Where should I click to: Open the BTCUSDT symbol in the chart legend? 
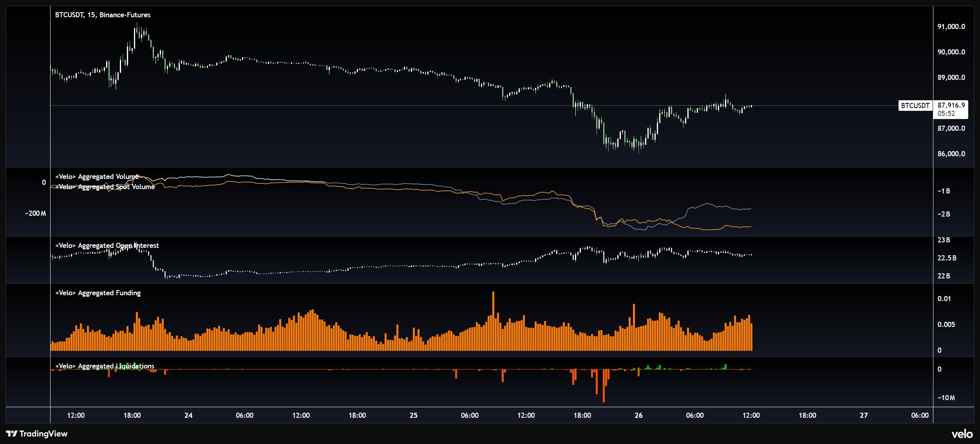click(69, 16)
